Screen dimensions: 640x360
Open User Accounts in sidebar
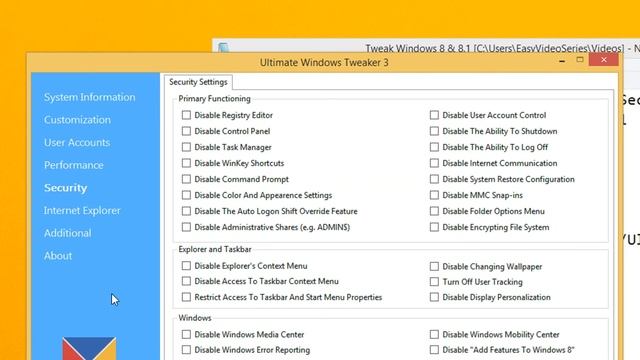tap(77, 142)
